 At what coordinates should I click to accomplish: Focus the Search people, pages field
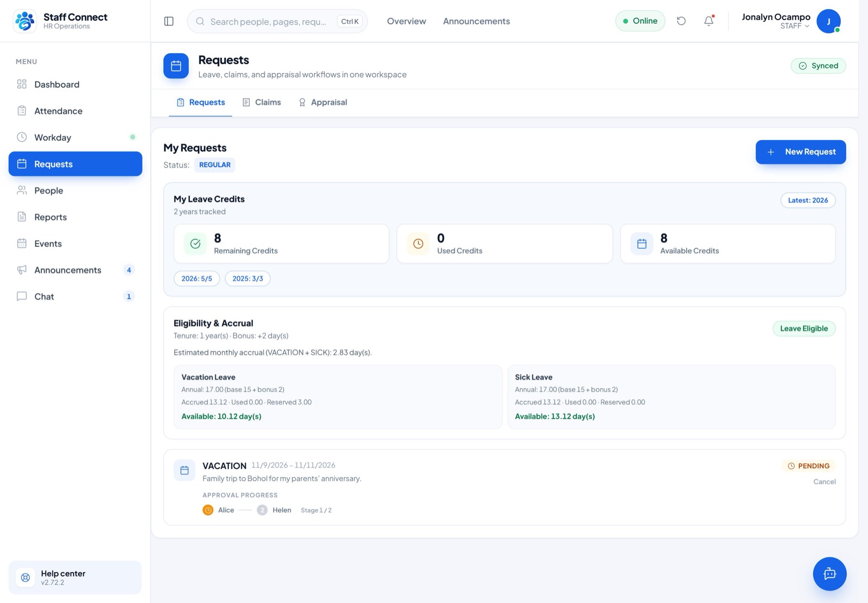(277, 21)
